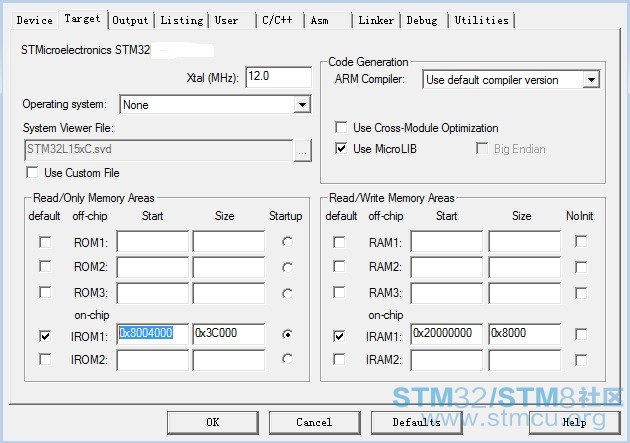
Task: Click the ROM1 Start field
Action: 152,241
